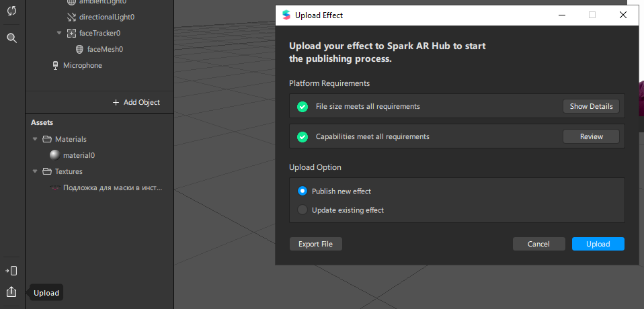Cancel the Upload Effect dialog
644x309 pixels.
tap(538, 244)
